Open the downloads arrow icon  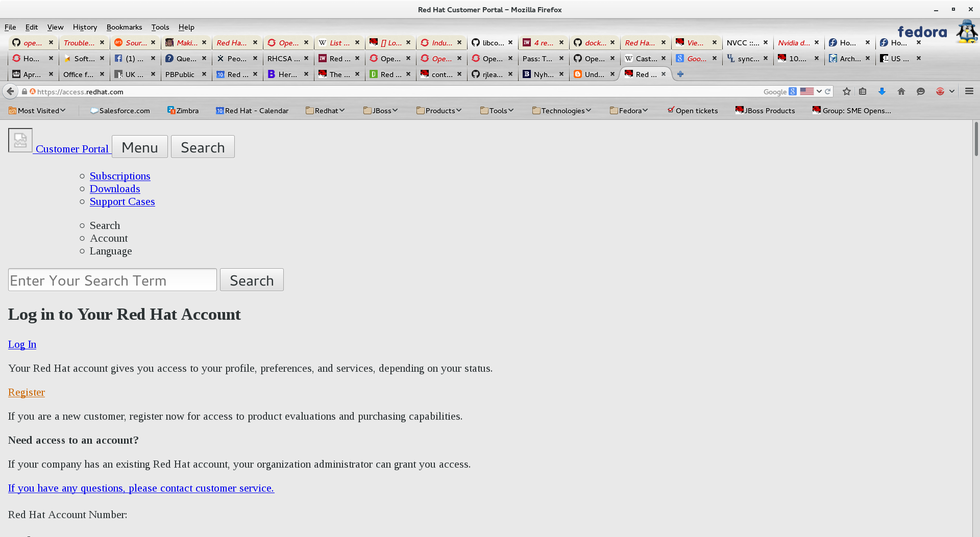pyautogui.click(x=881, y=91)
